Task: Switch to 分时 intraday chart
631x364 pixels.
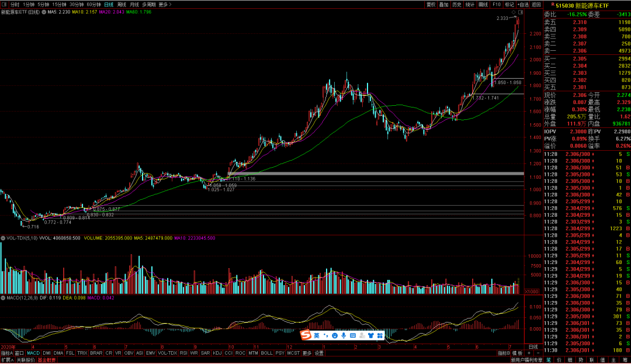Action: 15,5
